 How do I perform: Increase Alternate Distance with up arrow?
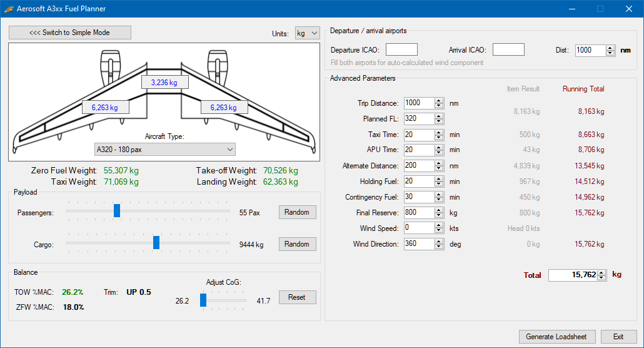[x=439, y=163]
